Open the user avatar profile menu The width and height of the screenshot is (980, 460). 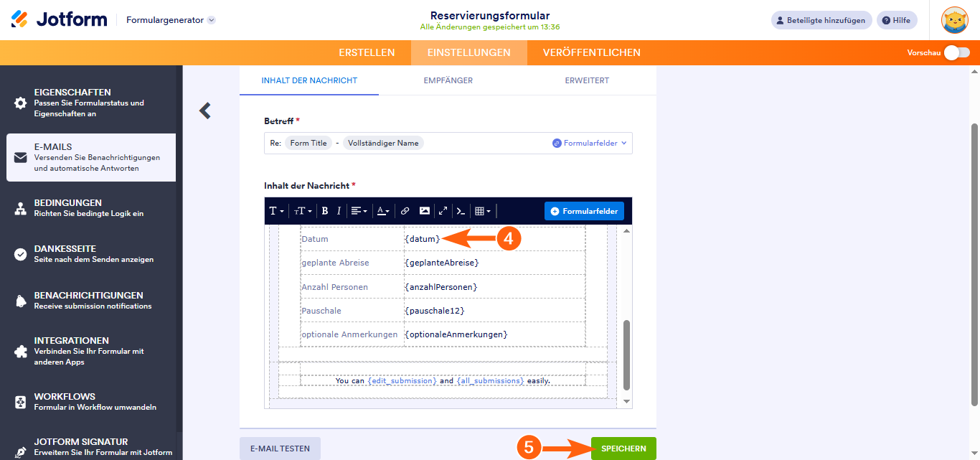click(954, 20)
